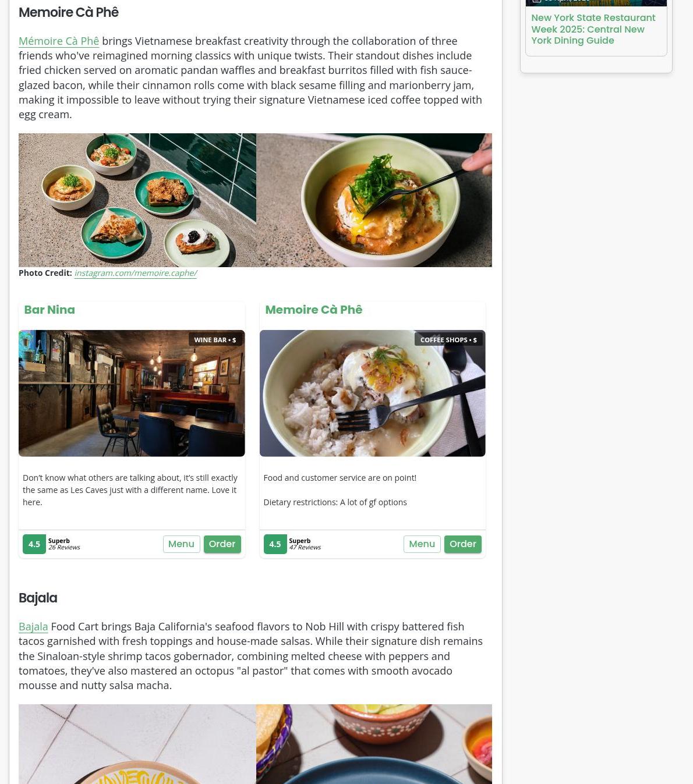This screenshot has height=784, width=693.
Task: Open 47 Reviews for Memoire Cà Phê
Action: click(x=305, y=548)
